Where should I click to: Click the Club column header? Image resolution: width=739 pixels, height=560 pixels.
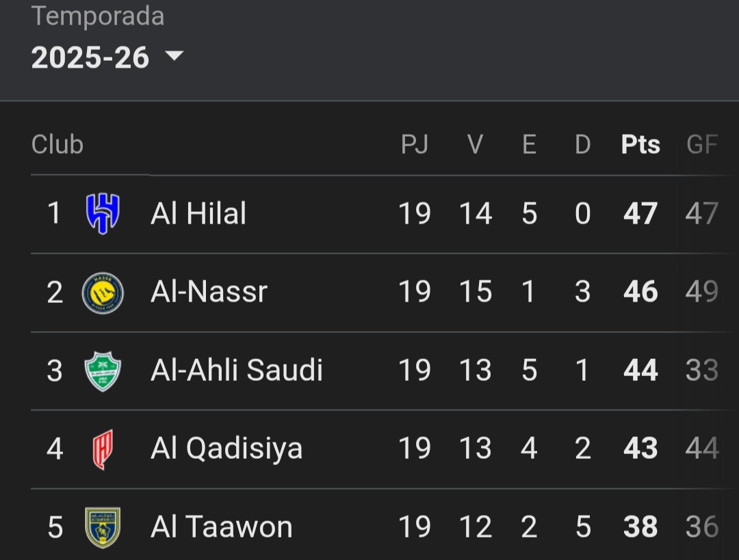pos(57,144)
